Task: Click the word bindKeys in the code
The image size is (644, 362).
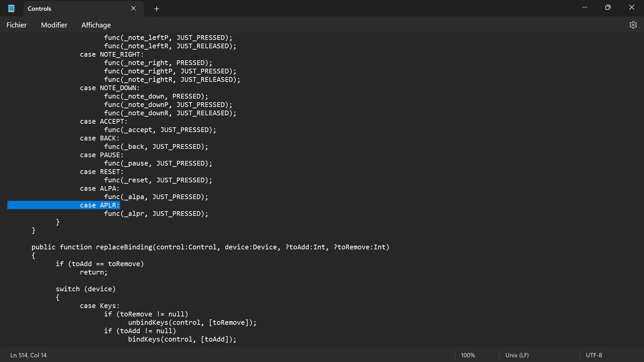Action: click(x=144, y=339)
